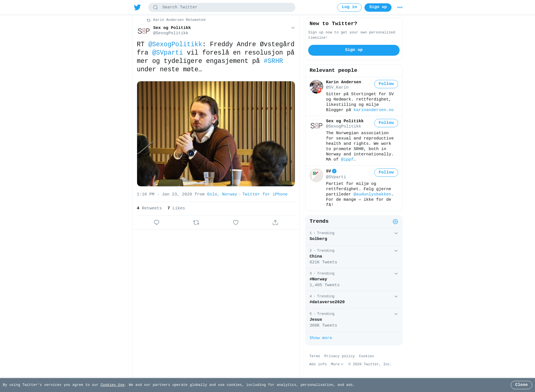Expand options for China trend

(396, 251)
